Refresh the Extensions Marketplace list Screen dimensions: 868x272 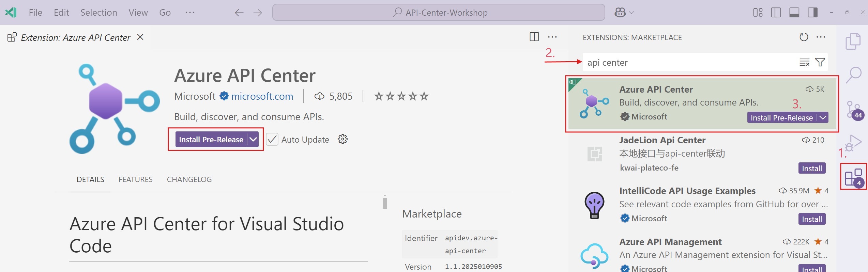pyautogui.click(x=804, y=37)
